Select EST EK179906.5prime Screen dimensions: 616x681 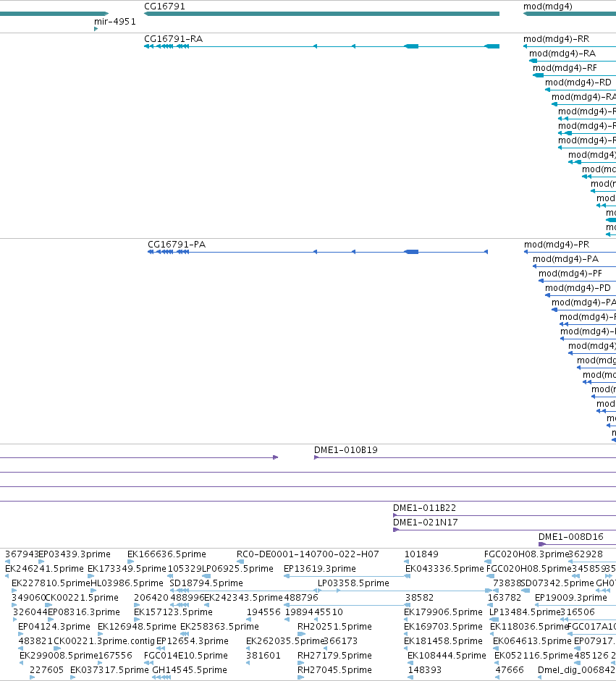[443, 612]
